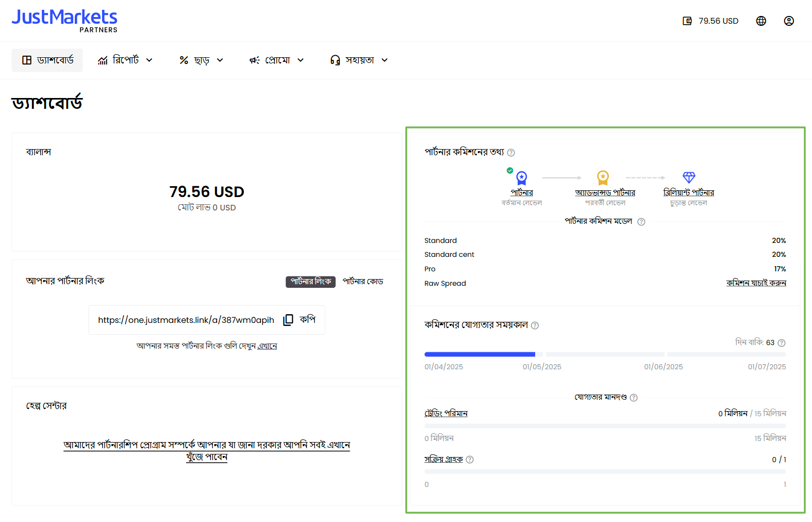
Task: Select the পার্টনার লিংক tab
Action: tap(311, 282)
